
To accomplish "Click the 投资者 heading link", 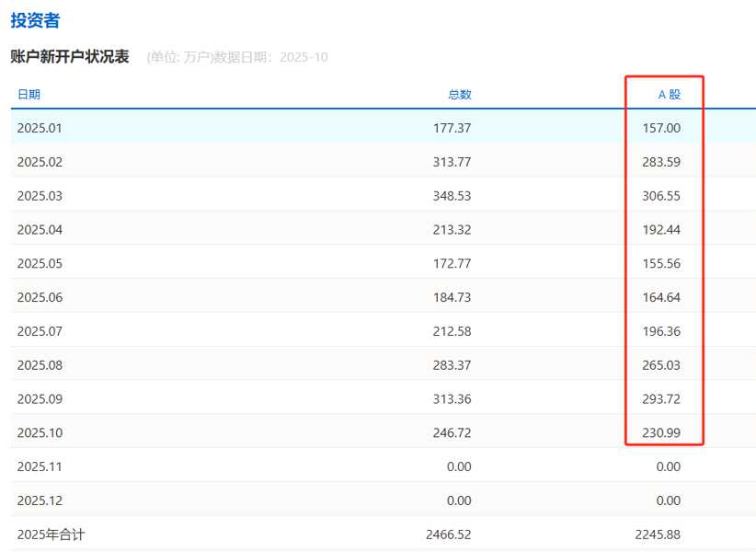I will point(35,20).
